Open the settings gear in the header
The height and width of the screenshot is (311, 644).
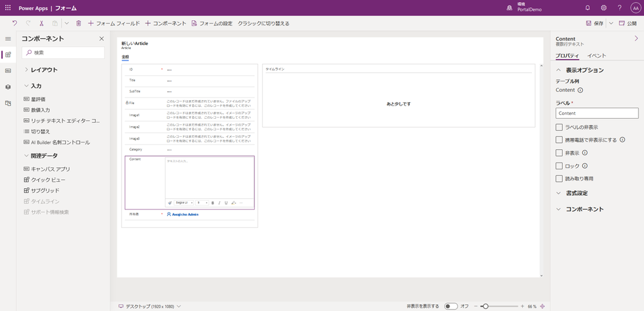604,8
